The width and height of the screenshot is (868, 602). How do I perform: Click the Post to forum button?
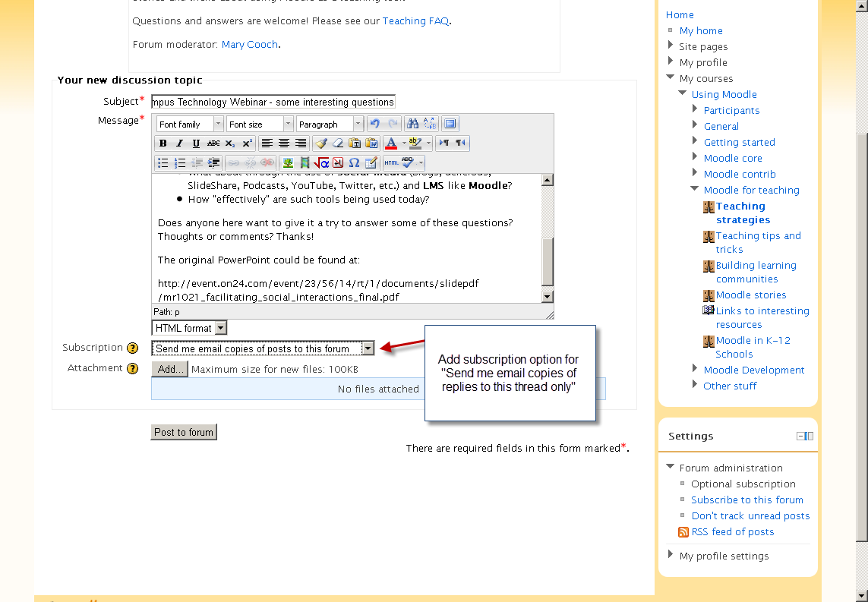pos(184,432)
